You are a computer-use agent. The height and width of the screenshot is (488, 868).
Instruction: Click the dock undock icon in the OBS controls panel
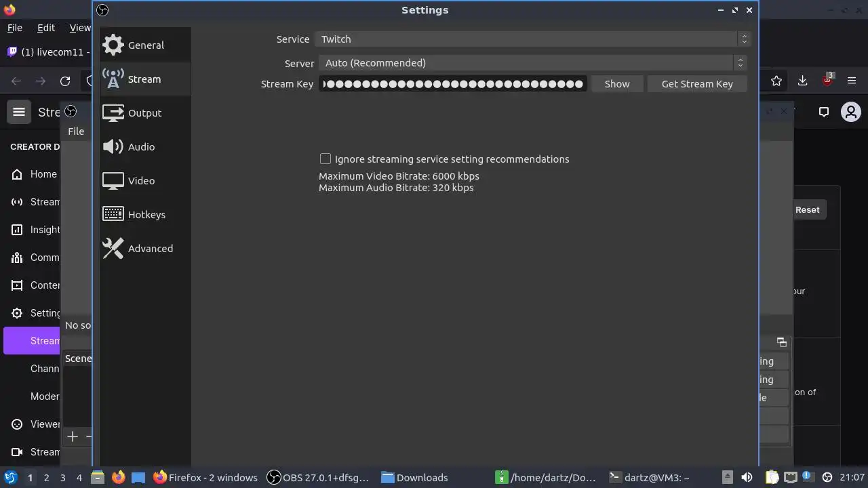[x=781, y=342]
